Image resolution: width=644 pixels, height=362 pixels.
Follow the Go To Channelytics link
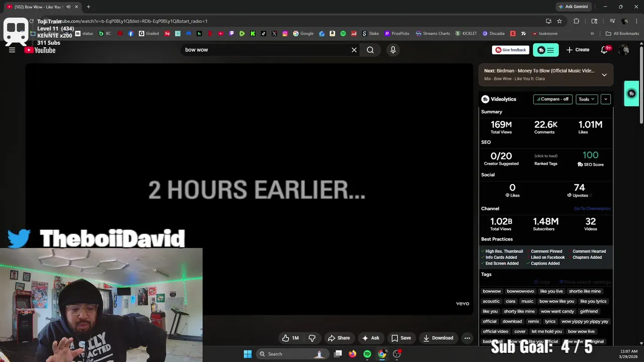click(x=592, y=209)
